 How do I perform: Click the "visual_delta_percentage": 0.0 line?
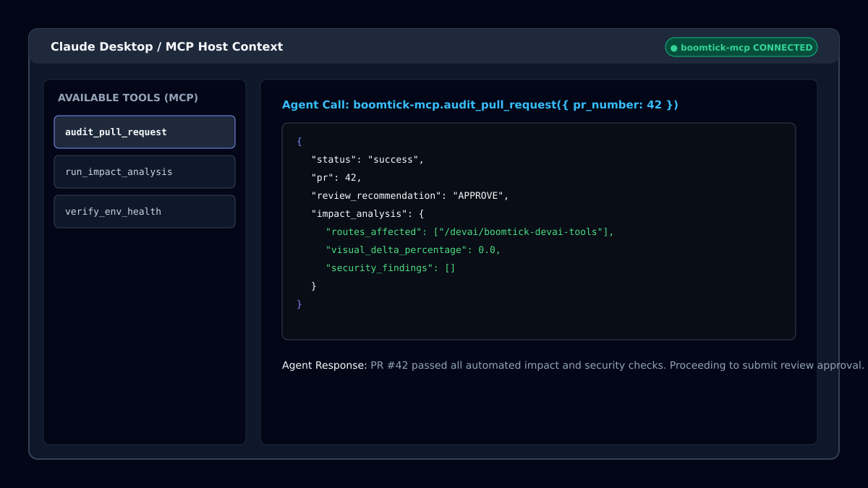tap(413, 250)
